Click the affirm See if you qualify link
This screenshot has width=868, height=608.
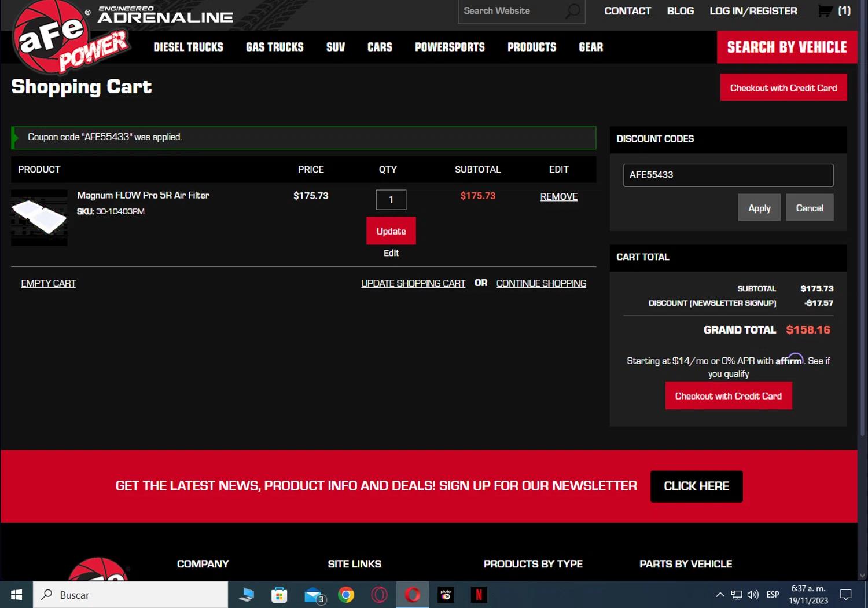click(768, 367)
